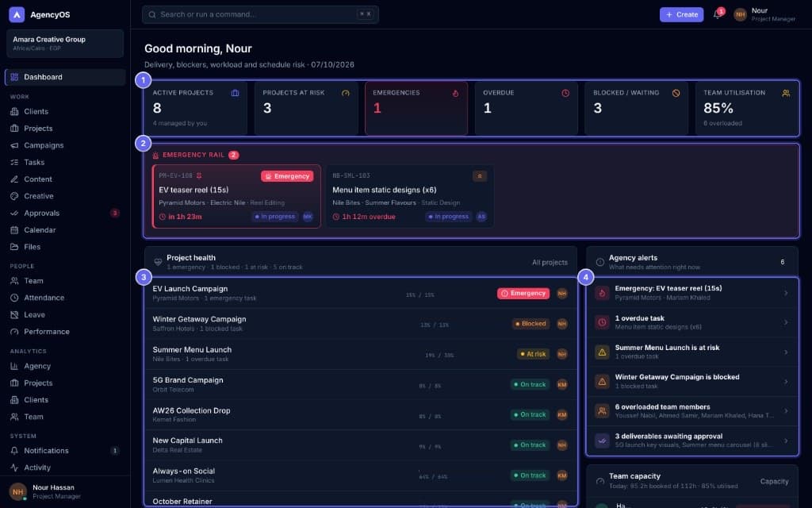Click the Blocked status on Winter Getaway Campaign
The height and width of the screenshot is (508, 812).
click(530, 324)
